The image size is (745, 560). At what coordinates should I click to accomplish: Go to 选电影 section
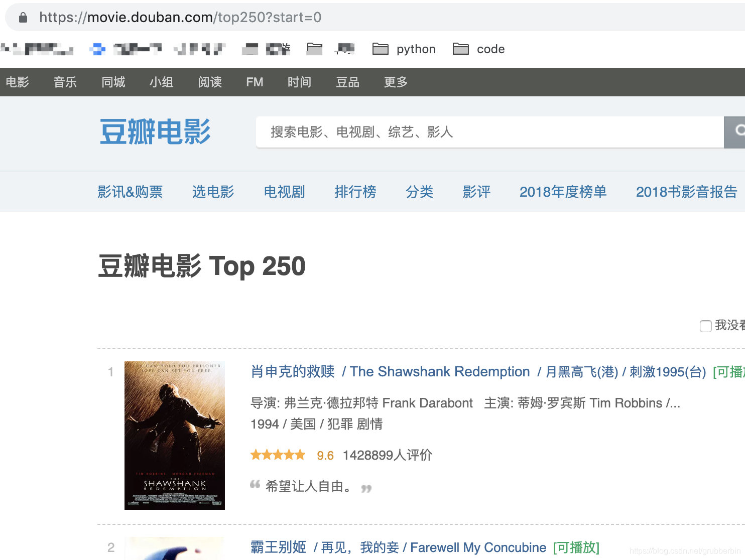[x=213, y=192]
